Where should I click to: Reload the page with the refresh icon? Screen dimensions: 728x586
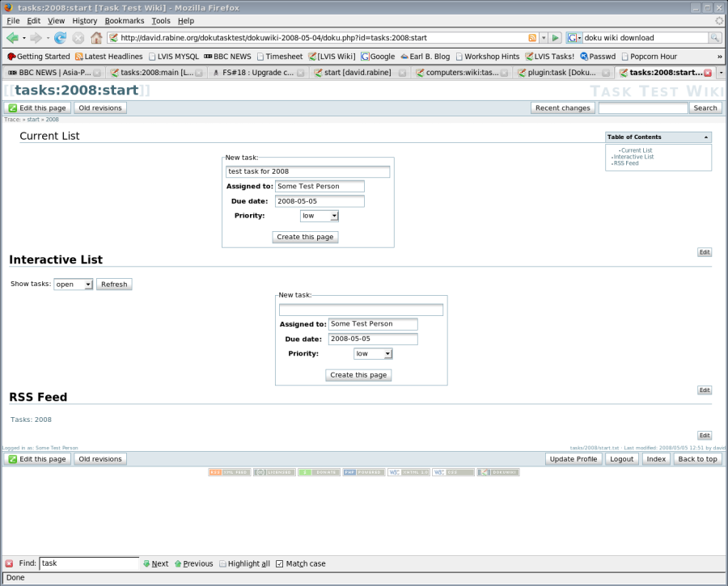[x=60, y=38]
